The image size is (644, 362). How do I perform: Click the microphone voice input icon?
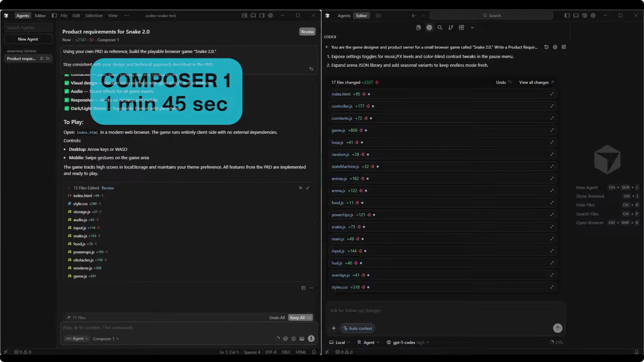tap(311, 339)
